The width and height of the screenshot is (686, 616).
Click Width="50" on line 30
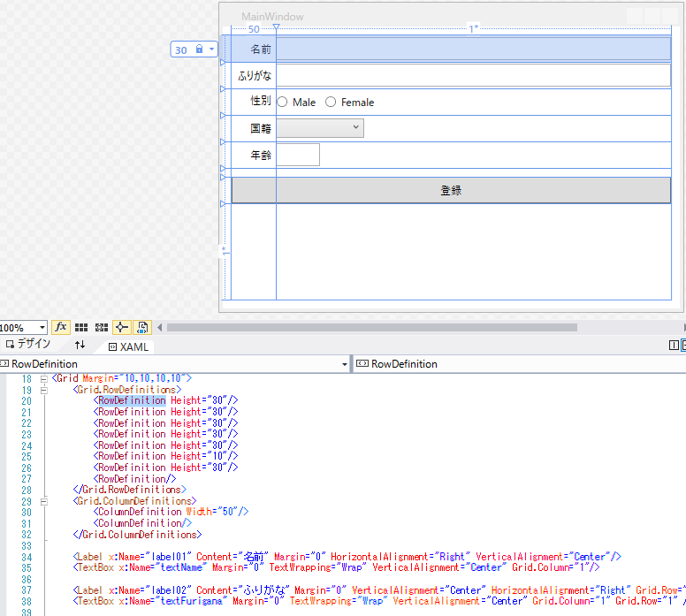(212, 512)
